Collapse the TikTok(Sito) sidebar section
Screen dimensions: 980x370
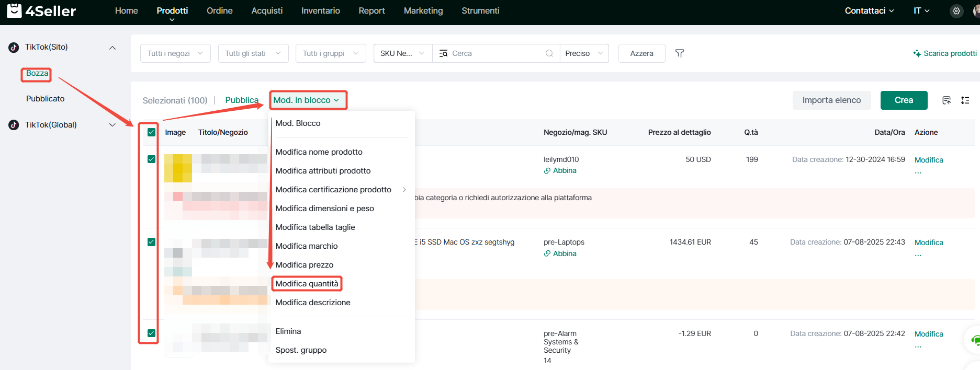point(112,48)
